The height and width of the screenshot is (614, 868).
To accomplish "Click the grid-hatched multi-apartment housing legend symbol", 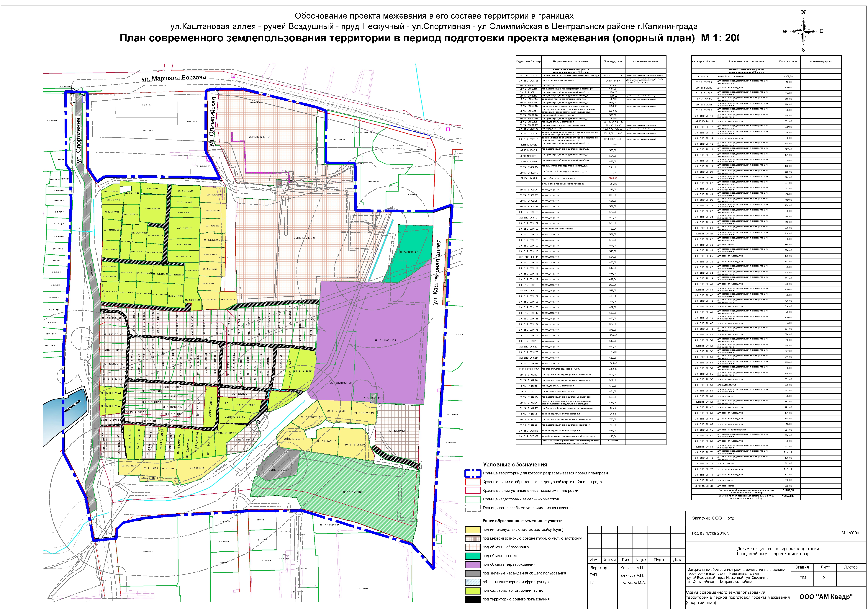I will pyautogui.click(x=473, y=538).
